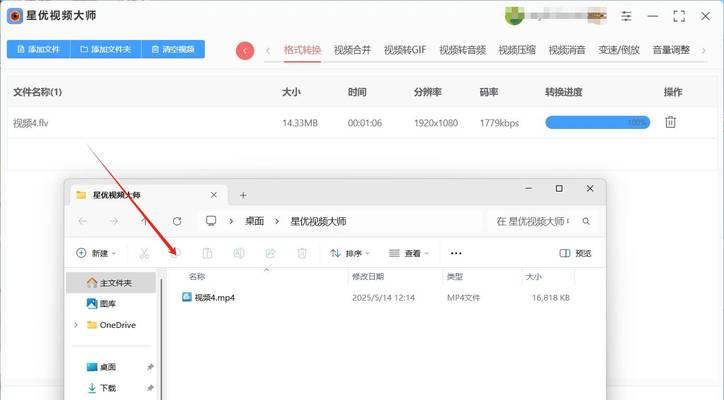The height and width of the screenshot is (400, 724).
Task: Open the 查看 (View) dropdown
Action: point(409,253)
